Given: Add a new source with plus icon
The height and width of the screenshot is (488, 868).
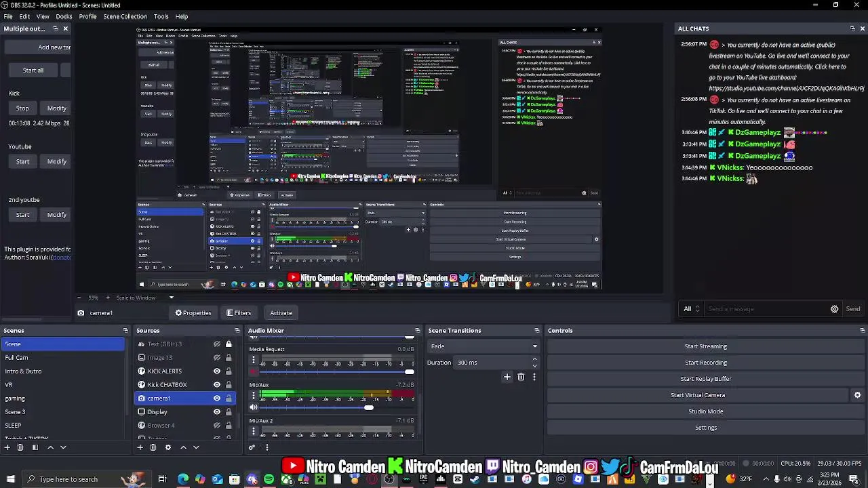Looking at the screenshot, I should click(140, 447).
